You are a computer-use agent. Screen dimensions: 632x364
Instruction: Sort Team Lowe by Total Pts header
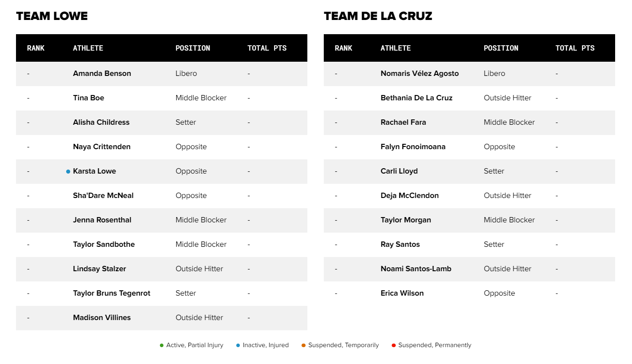267,48
